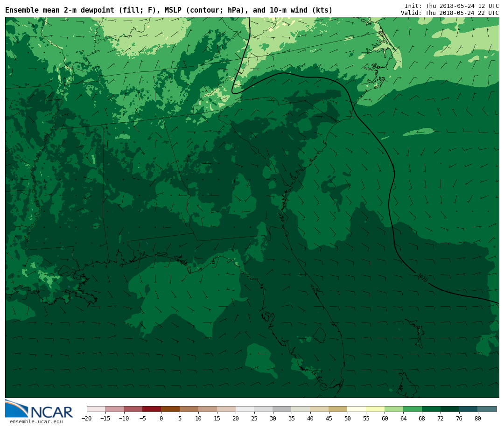This screenshot has width=504, height=427.
Task: Click the tan swatch between 40 and 45
Action: coord(320,409)
